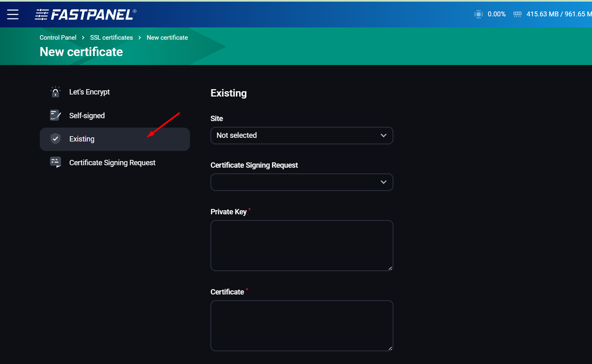Click inside the Certificate text area
The height and width of the screenshot is (364, 592).
(x=301, y=326)
